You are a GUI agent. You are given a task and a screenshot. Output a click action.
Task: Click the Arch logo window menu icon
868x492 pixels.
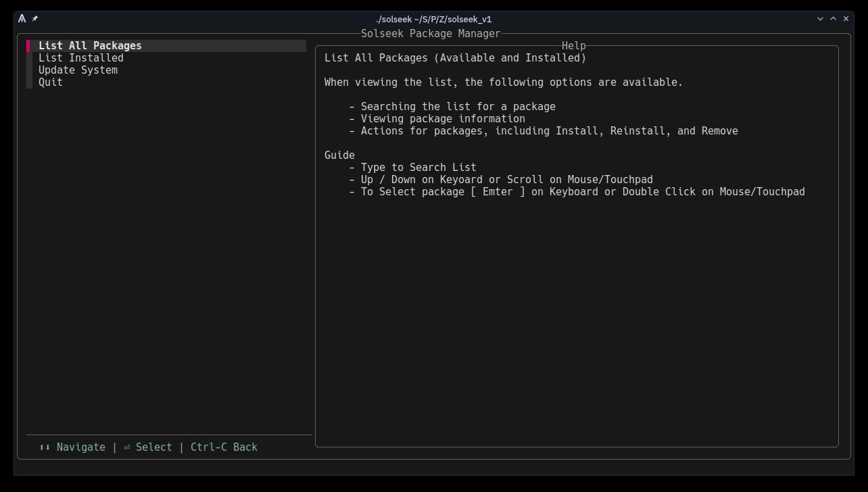22,19
